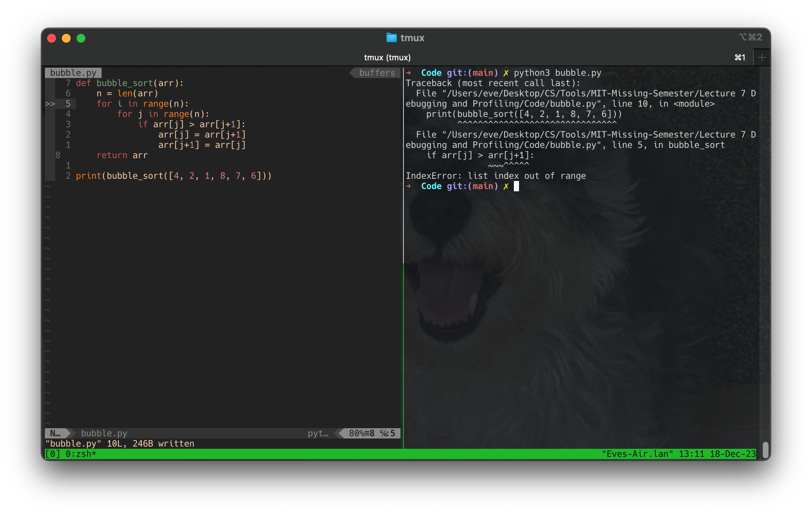Click the ⌘1 shortcut badge on the tab

click(x=739, y=57)
